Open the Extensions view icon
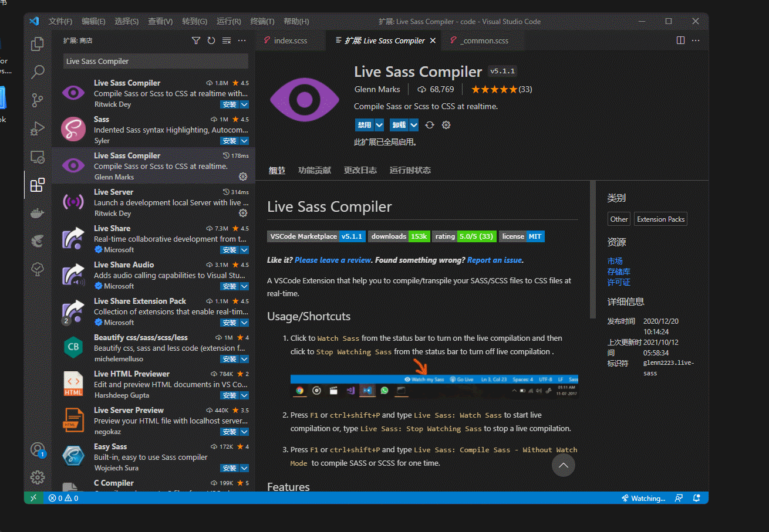Image resolution: width=769 pixels, height=532 pixels. (38, 185)
